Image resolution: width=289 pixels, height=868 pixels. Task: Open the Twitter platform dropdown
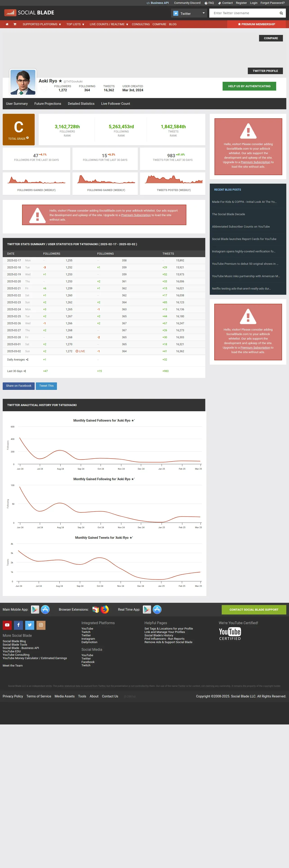pos(189,13)
